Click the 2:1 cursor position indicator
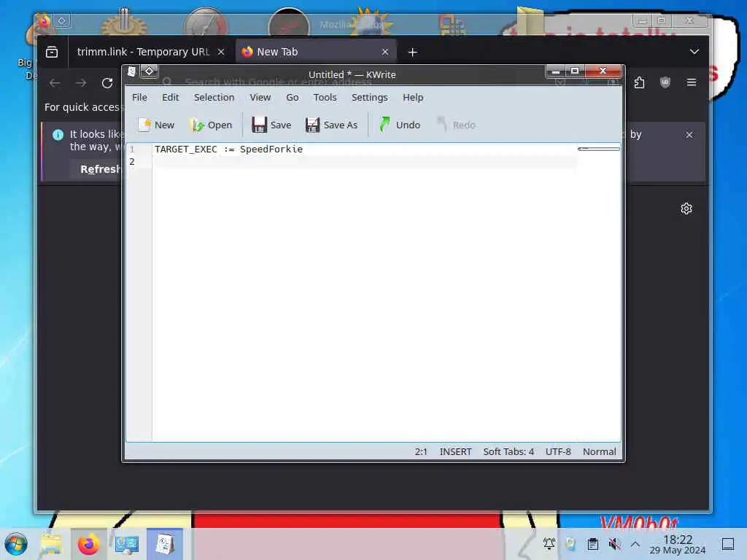Viewport: 747px width, 560px height. 421,451
